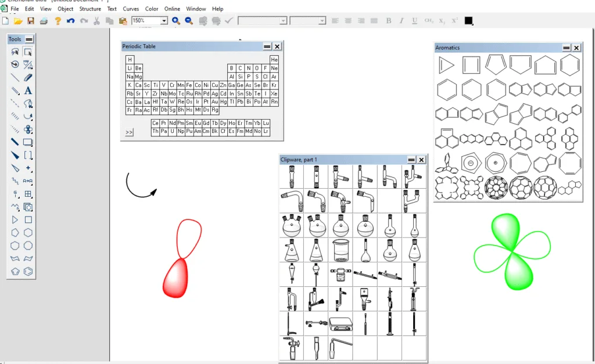Select the Eraser tool
The image size is (595, 364).
coord(28,77)
